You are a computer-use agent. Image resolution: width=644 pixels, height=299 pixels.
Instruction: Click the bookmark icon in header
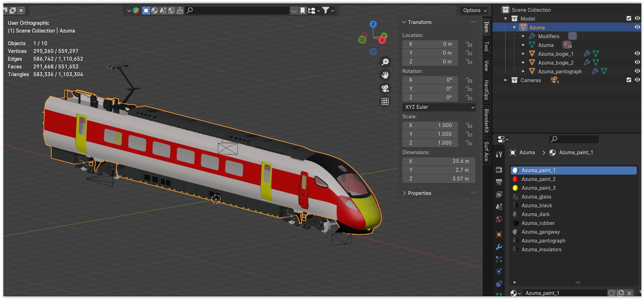coord(303,11)
